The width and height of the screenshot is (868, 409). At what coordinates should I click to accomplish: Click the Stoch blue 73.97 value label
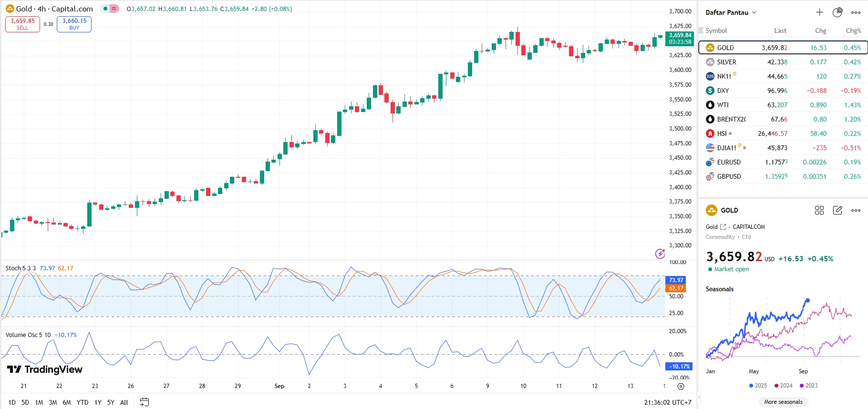pos(47,268)
